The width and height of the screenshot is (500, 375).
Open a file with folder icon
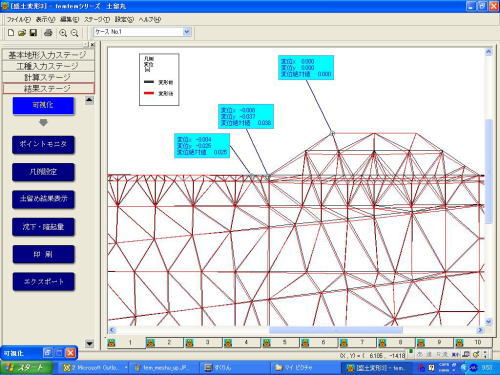coord(22,32)
